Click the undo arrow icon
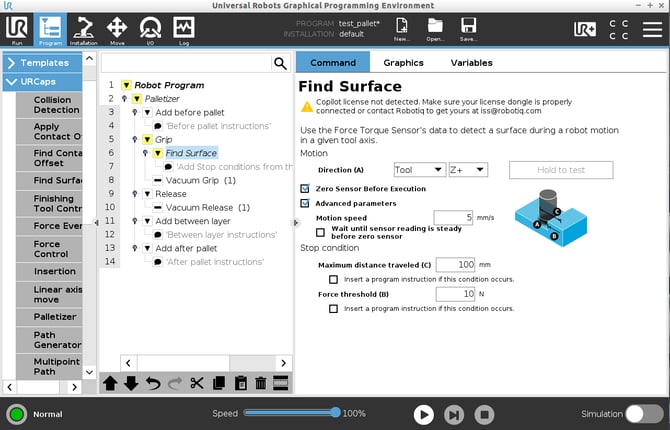 pyautogui.click(x=153, y=383)
